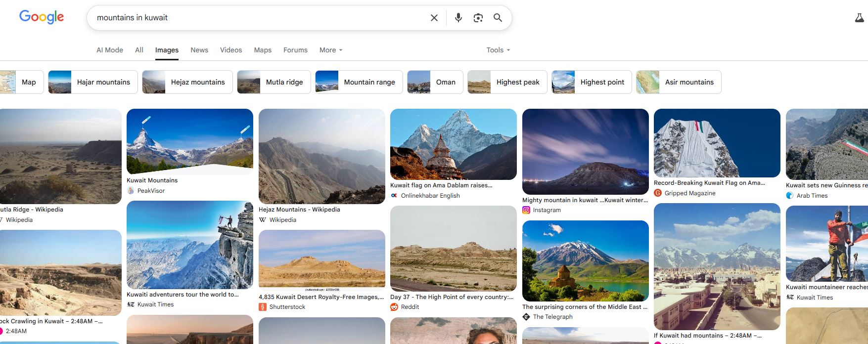Open Record-Breaking Kuwait Flag image
The image size is (868, 344).
(717, 143)
